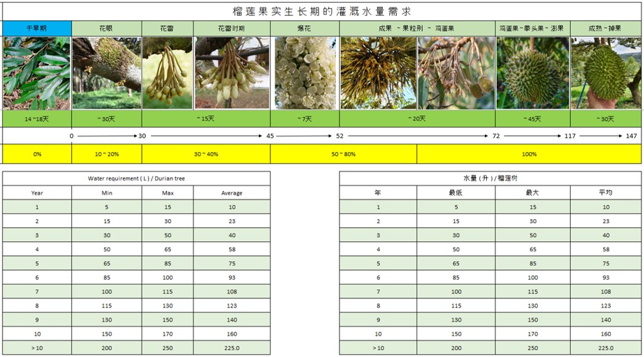Select the yellow 50 ~ 80% cell
644x357 pixels.
[x=343, y=154]
